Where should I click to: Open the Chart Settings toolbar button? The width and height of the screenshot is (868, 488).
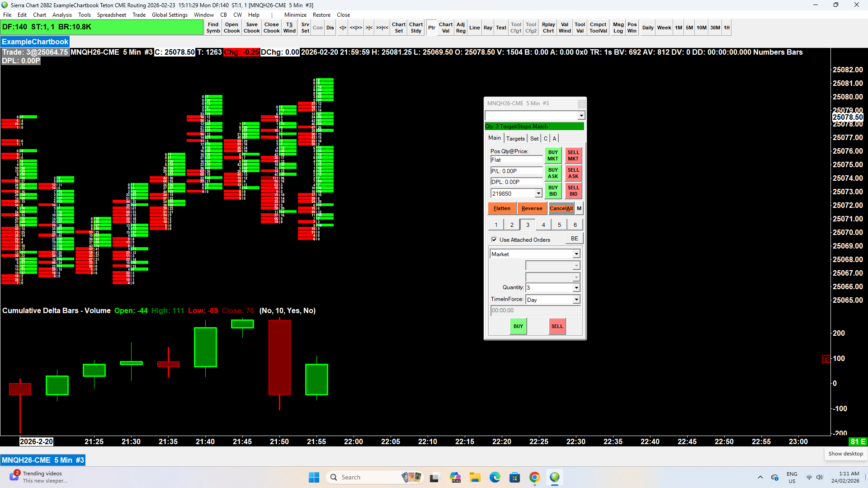click(x=398, y=28)
